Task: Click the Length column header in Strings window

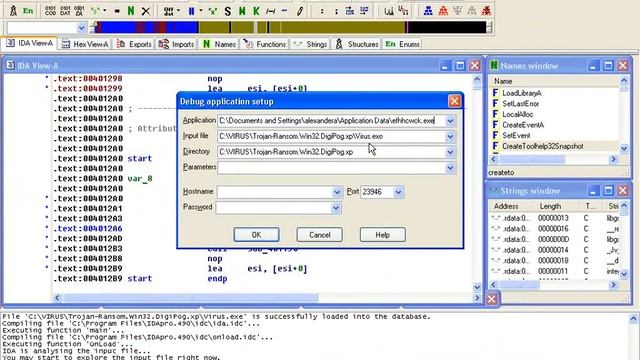Action: [x=550, y=207]
